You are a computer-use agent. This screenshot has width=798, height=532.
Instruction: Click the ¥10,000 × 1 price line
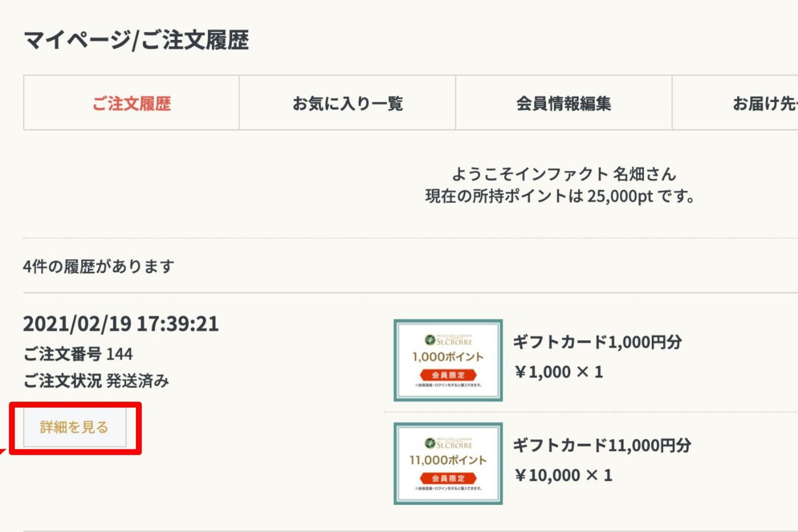click(563, 475)
